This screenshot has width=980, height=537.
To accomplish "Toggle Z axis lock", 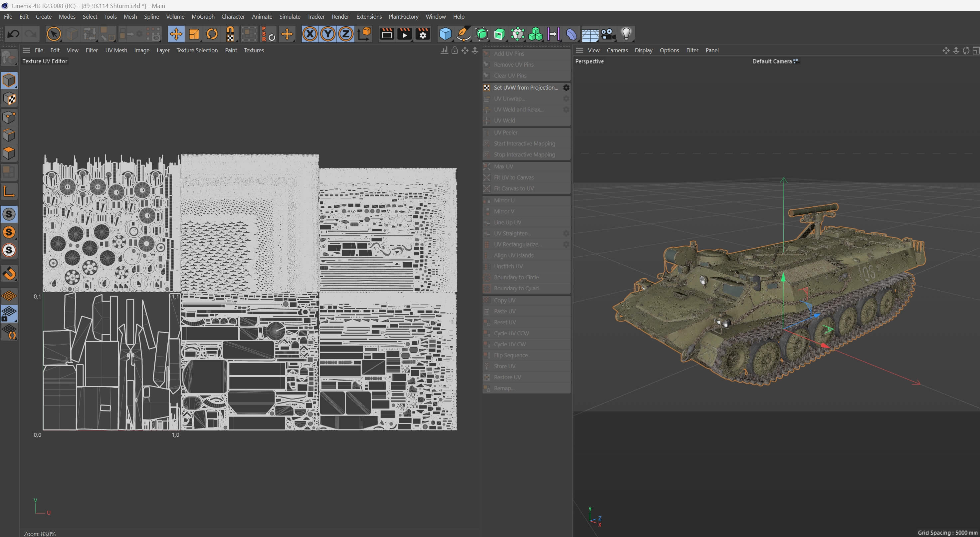I will pos(345,34).
